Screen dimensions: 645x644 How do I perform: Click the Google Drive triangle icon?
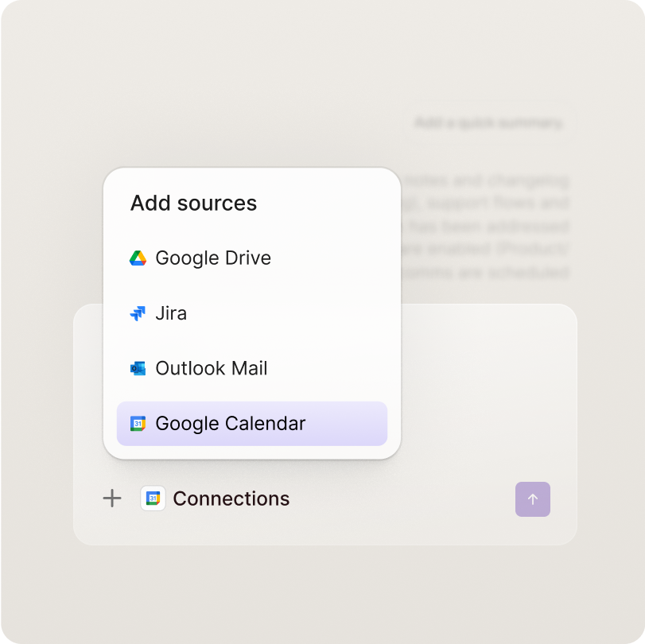[x=138, y=258]
